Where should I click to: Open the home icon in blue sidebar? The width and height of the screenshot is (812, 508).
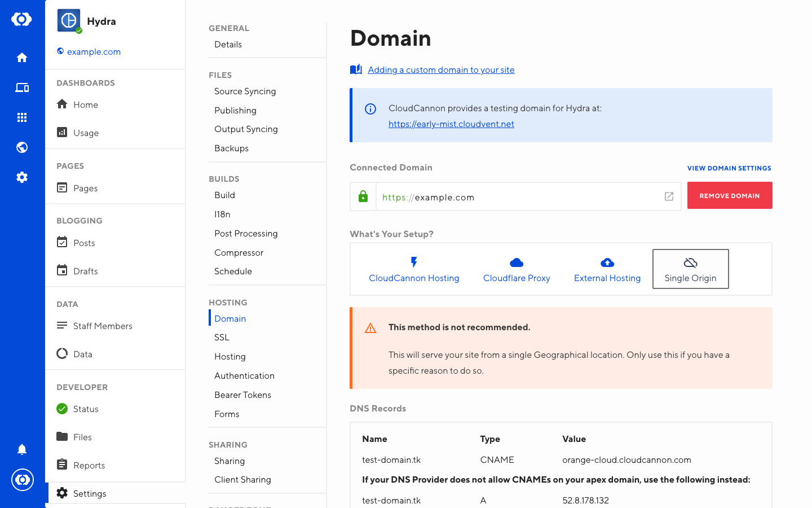tap(22, 58)
